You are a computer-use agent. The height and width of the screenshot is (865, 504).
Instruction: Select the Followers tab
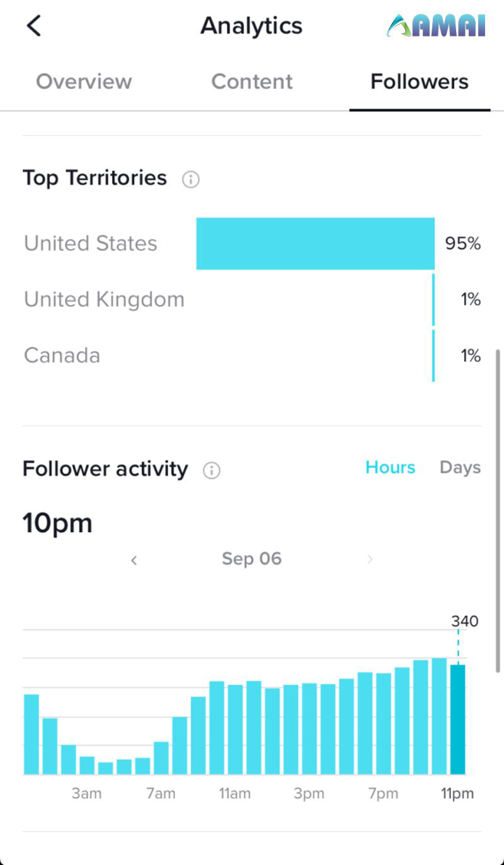click(420, 81)
